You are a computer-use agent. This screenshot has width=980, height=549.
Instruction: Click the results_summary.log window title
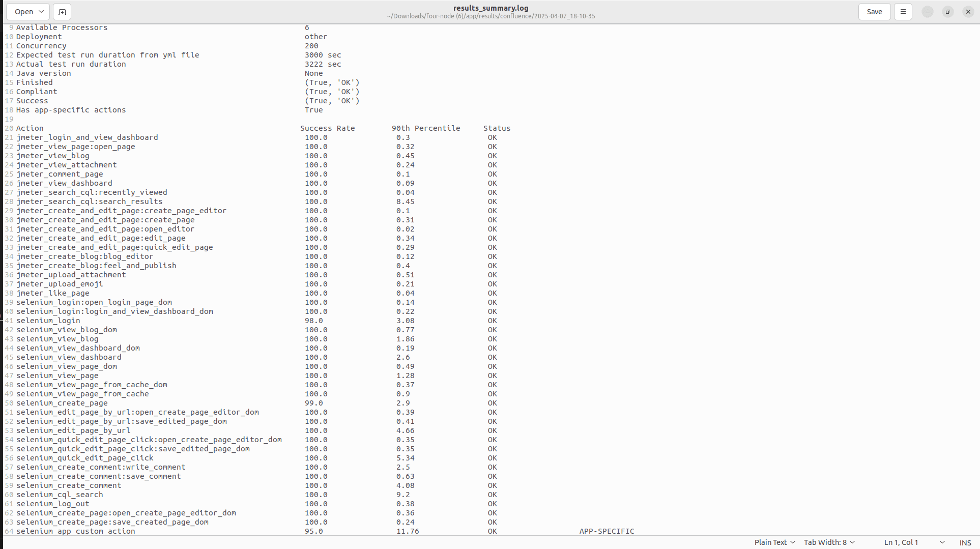click(491, 8)
